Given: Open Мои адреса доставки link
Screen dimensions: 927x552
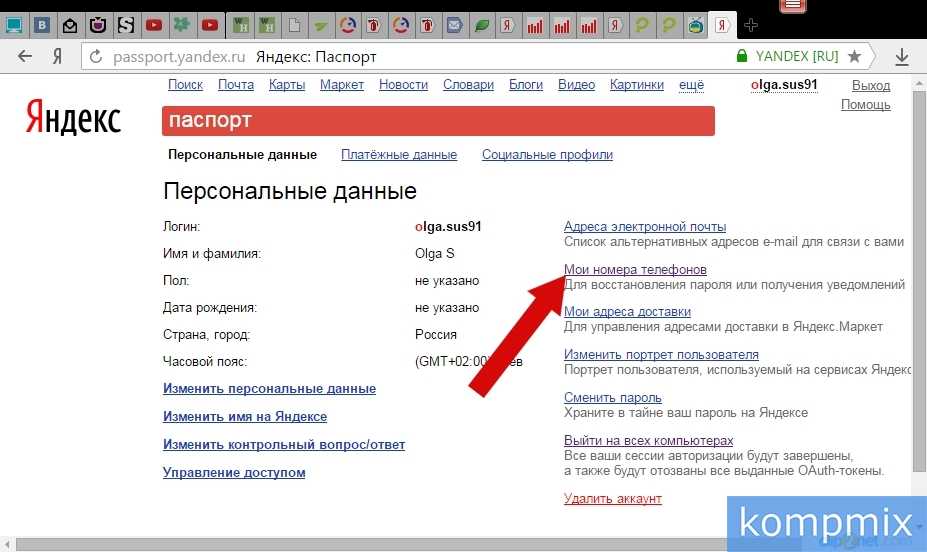Looking at the screenshot, I should pyautogui.click(x=627, y=311).
